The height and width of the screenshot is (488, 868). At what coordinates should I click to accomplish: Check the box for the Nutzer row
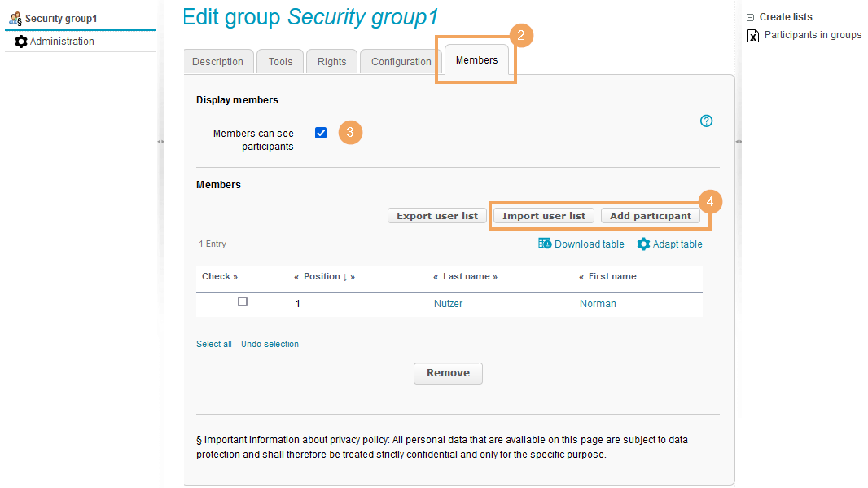243,301
